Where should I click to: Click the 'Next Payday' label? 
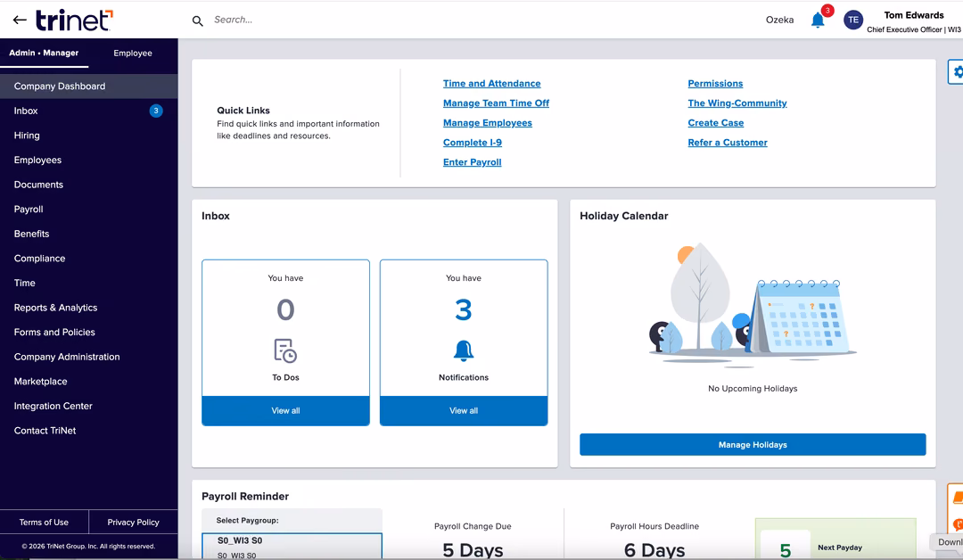840,548
